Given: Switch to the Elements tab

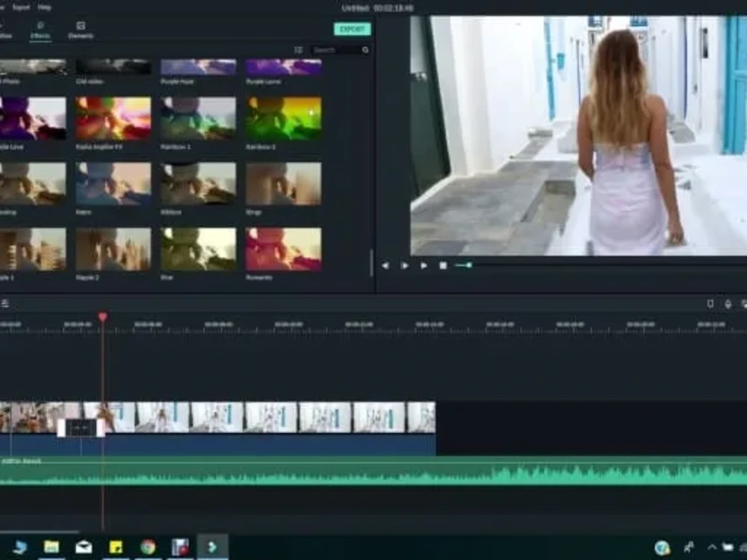Looking at the screenshot, I should click(81, 31).
